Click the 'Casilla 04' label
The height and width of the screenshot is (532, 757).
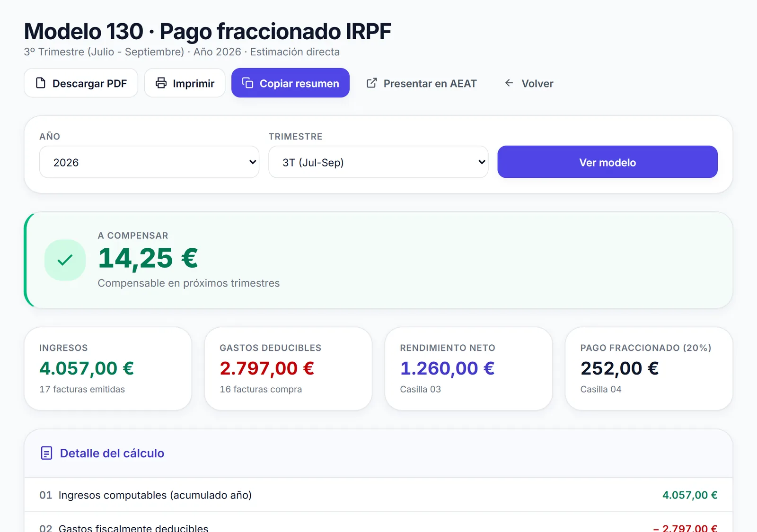point(601,389)
